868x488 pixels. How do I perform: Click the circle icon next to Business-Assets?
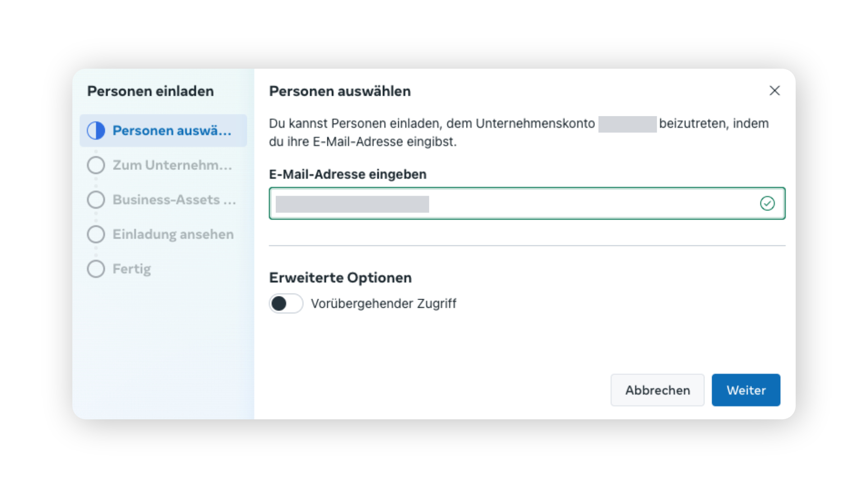click(x=96, y=200)
